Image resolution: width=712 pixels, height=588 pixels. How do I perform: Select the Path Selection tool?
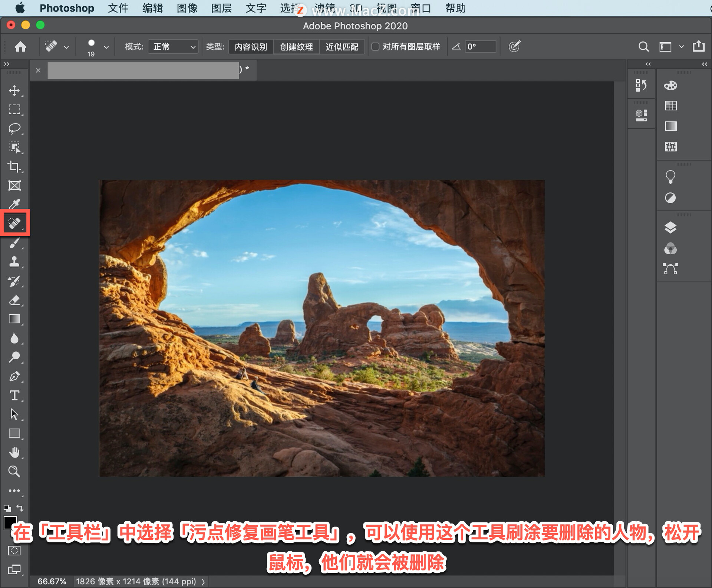click(14, 414)
